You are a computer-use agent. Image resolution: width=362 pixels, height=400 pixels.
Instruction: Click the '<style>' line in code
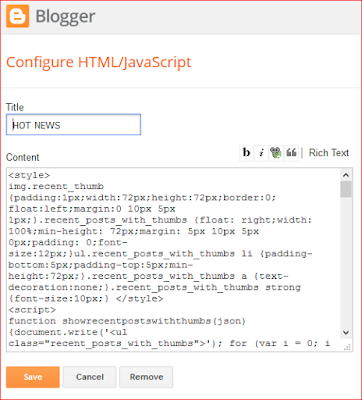(29, 175)
